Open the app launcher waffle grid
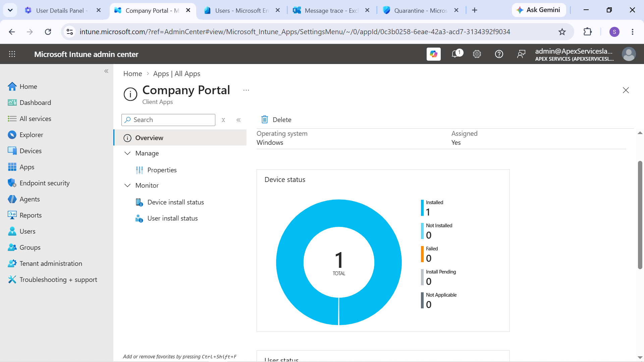This screenshot has height=362, width=644. tap(12, 54)
